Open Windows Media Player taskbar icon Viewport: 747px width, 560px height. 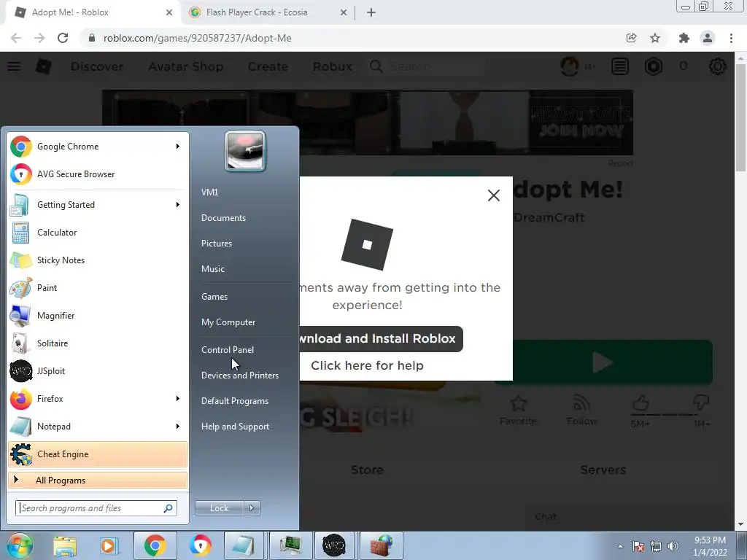(109, 545)
